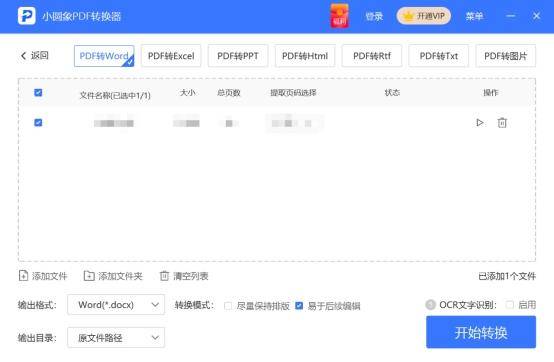Click the 登录 login link

click(374, 16)
